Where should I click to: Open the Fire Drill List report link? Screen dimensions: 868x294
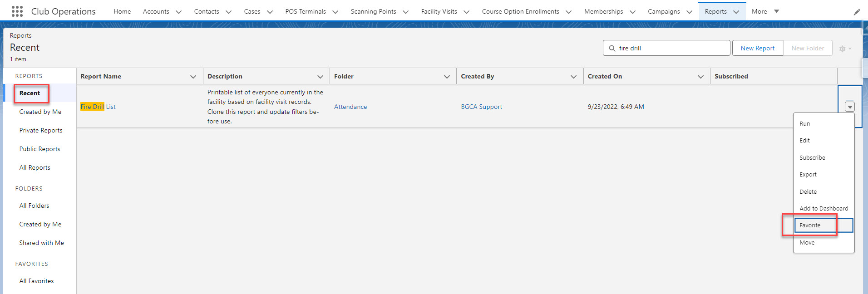(x=98, y=107)
